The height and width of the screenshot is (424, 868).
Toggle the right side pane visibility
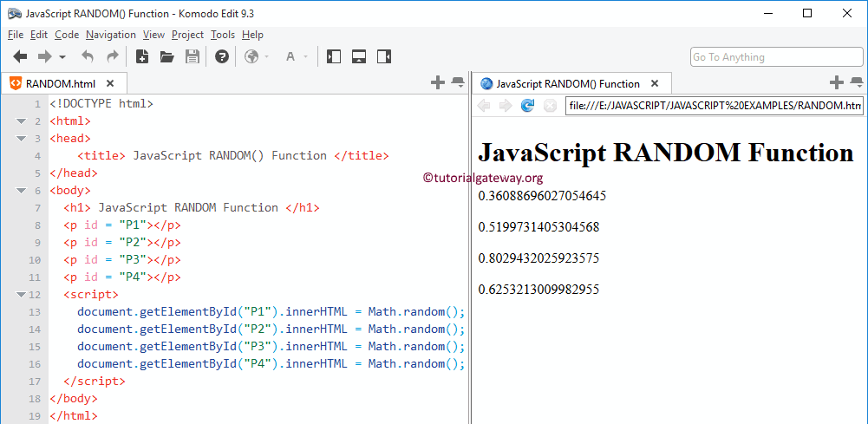tap(384, 57)
